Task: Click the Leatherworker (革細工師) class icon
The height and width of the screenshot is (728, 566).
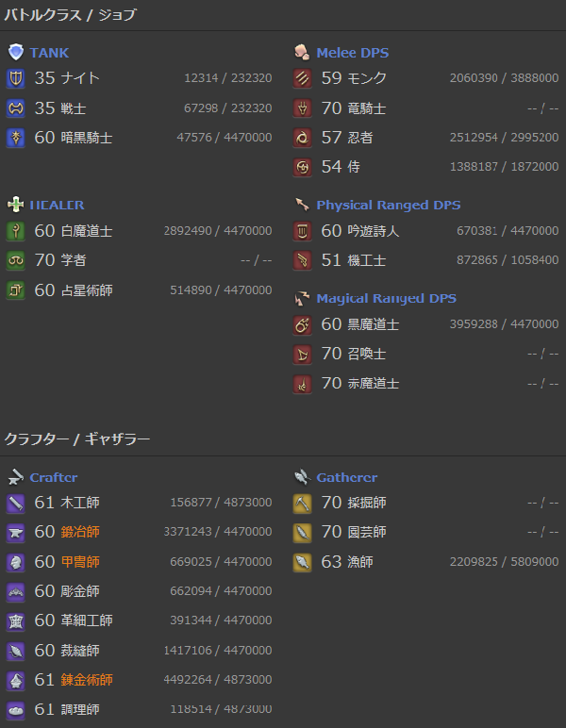Action: pos(16,620)
